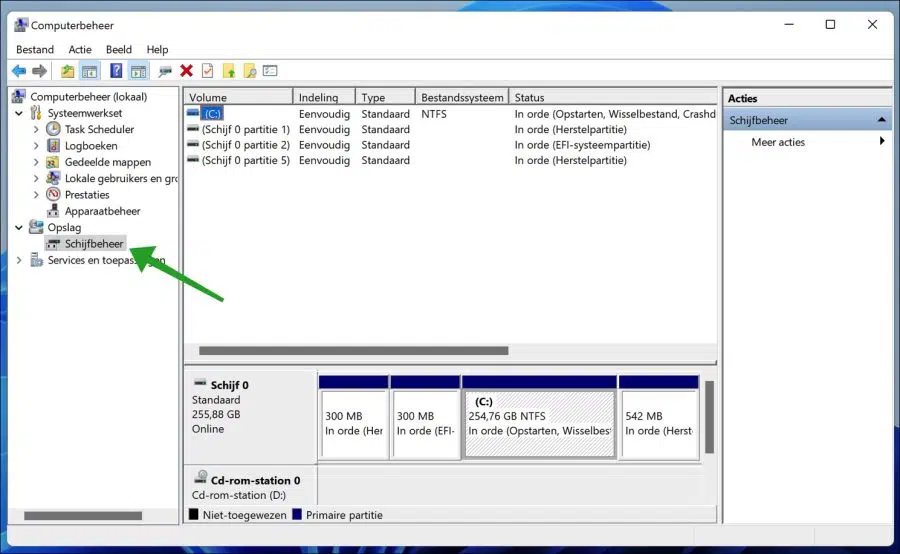
Task: Click the Schijf 0 disk icon
Action: [200, 383]
